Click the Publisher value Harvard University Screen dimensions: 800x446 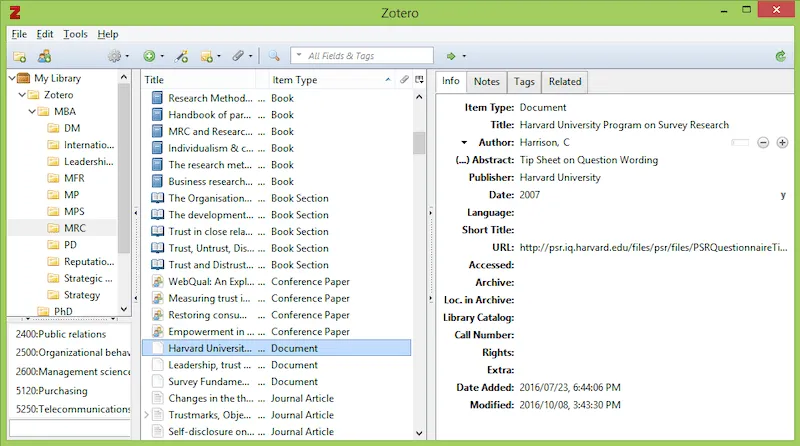coord(560,178)
